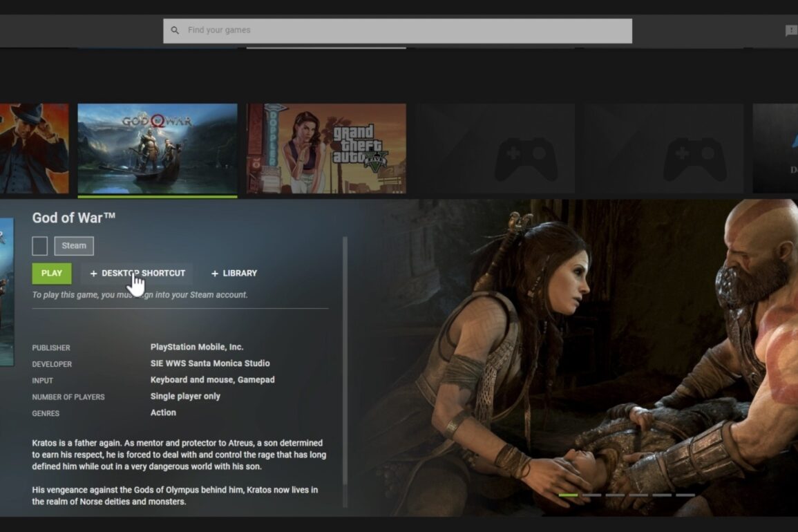
Task: Start God of War with the PLAY button
Action: [x=52, y=274]
